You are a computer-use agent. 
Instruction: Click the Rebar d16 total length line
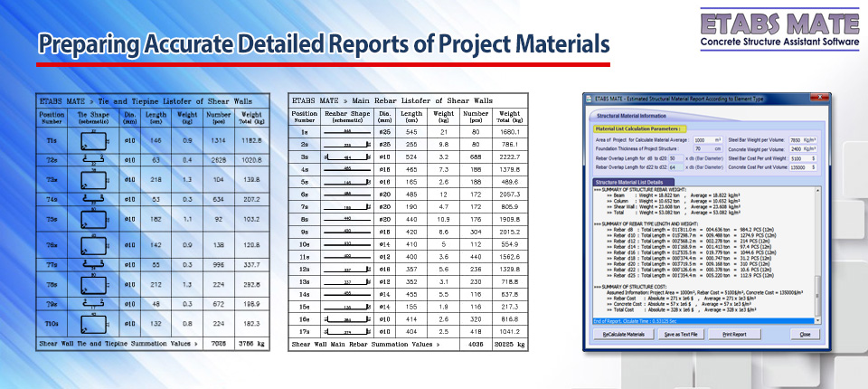692,252
